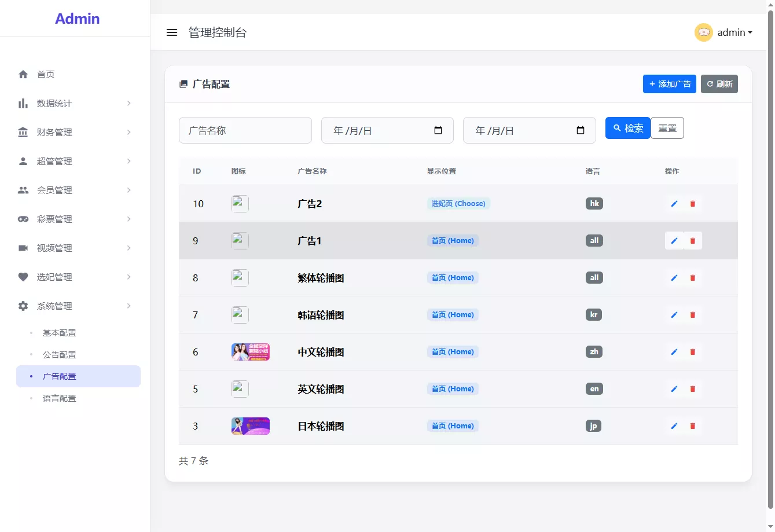Click the 首页 home icon

23,74
